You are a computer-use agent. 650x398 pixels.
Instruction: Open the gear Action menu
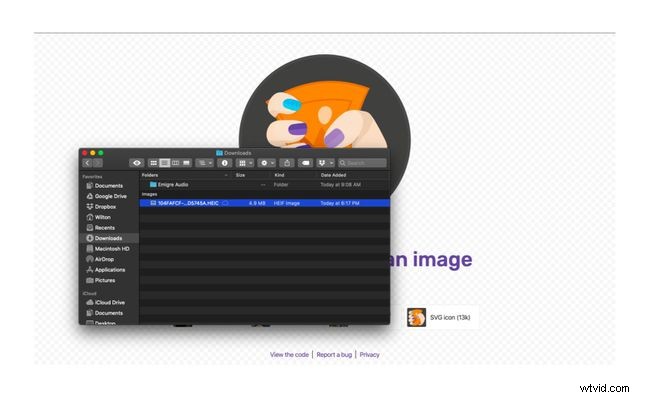click(x=267, y=163)
